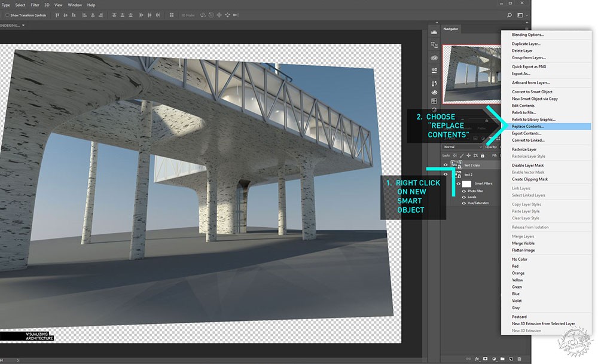Image resolution: width=598 pixels, height=364 pixels.
Task: Click Align vertical centers icon
Action: point(66,16)
